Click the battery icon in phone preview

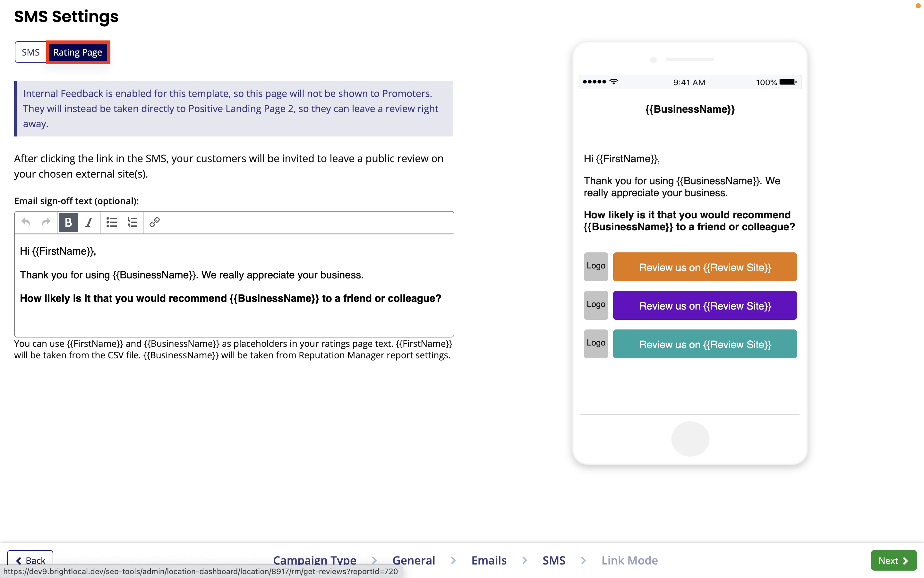[x=788, y=82]
